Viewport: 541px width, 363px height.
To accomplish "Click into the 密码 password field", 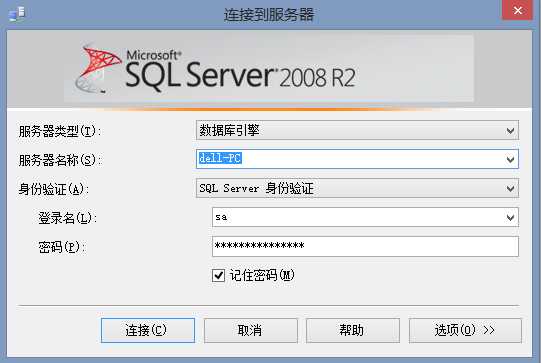I will [x=365, y=246].
